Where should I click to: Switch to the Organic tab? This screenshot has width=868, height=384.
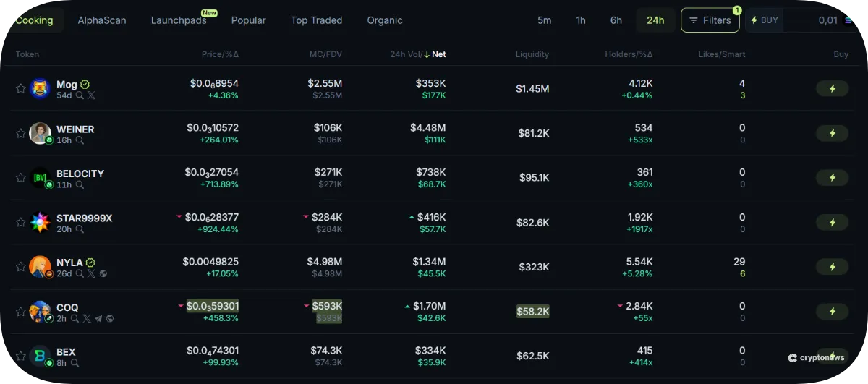385,20
